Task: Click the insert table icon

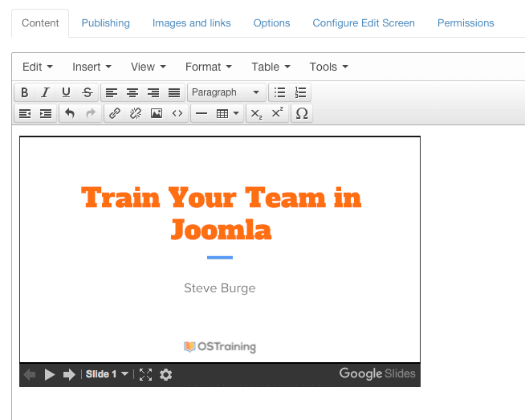Action: click(222, 113)
